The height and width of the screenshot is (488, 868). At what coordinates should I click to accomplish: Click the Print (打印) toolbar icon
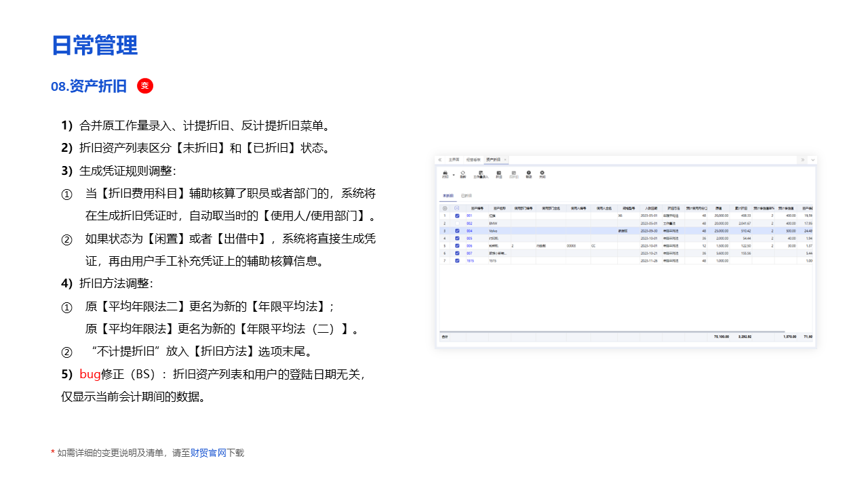point(445,174)
